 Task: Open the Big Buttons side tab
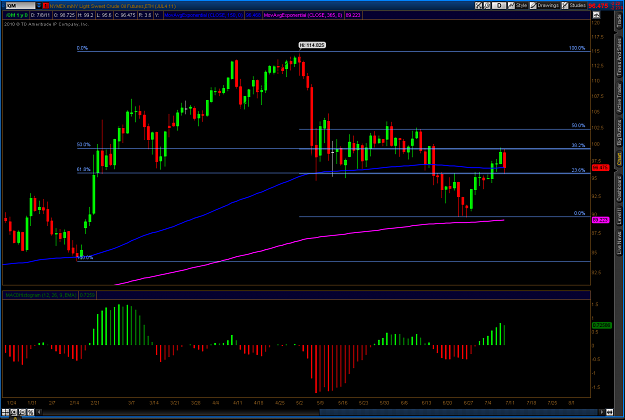tap(619, 133)
